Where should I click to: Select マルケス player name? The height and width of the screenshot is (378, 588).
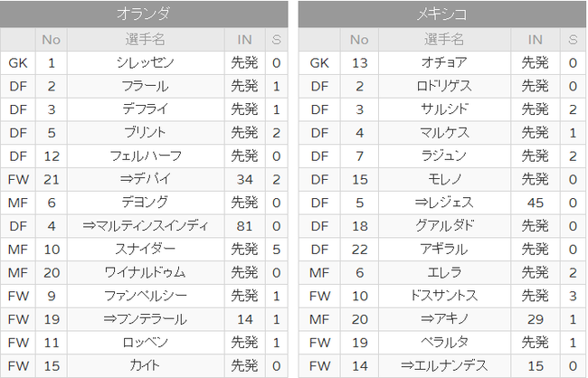point(444,132)
